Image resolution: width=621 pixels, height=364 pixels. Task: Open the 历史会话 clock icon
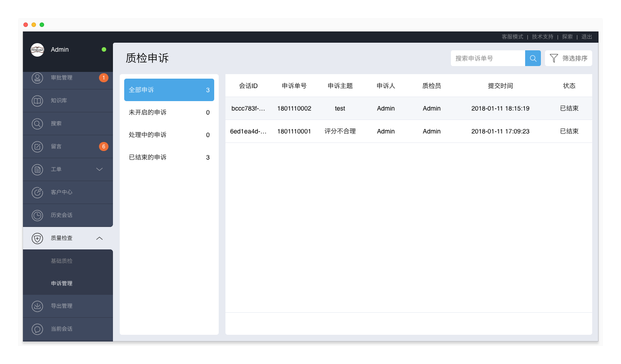(37, 215)
